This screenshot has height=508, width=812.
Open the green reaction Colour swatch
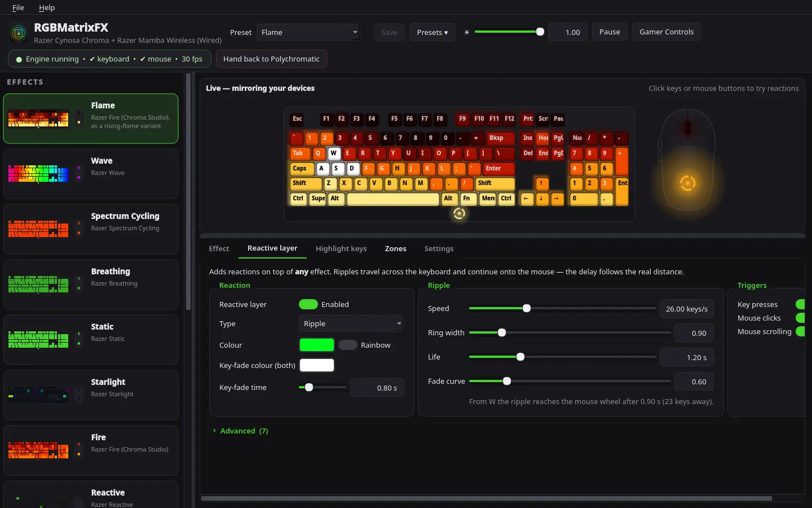[x=317, y=345]
